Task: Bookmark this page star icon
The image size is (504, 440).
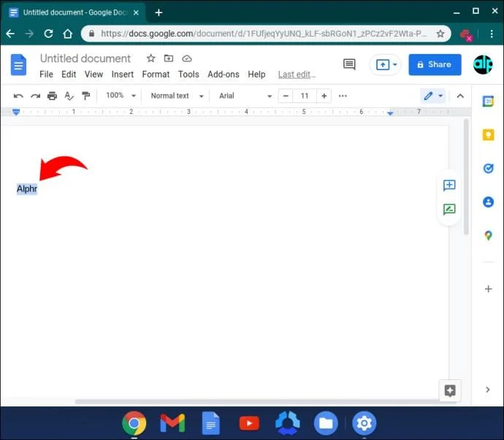Action: coord(440,34)
